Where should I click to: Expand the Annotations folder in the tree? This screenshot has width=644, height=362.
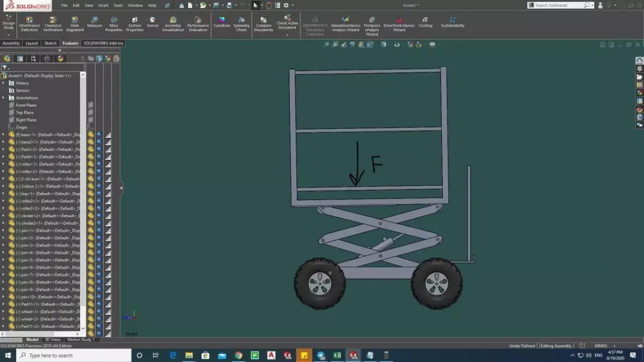click(x=4, y=98)
